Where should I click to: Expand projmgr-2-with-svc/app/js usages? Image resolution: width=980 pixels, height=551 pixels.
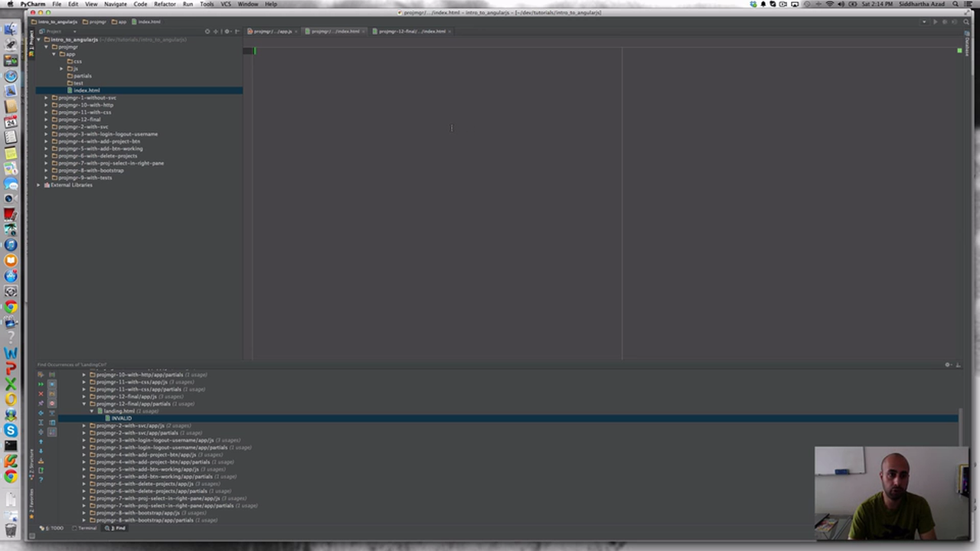[84, 425]
